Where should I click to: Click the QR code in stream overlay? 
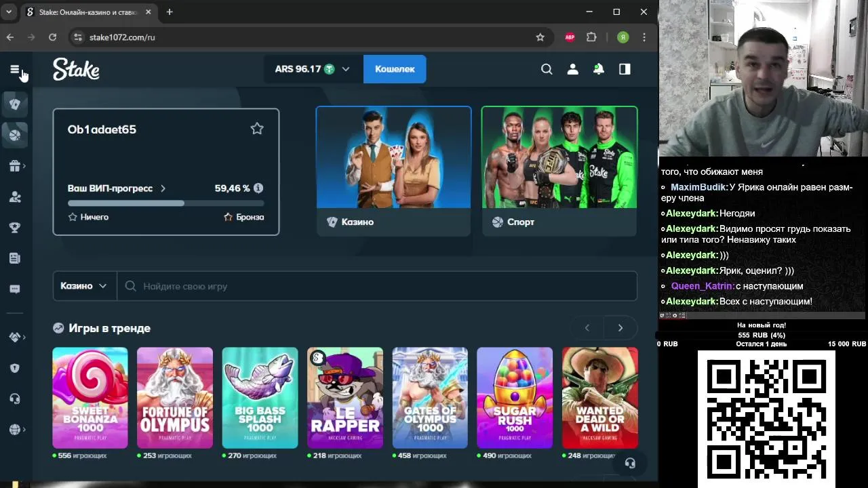pyautogui.click(x=766, y=419)
